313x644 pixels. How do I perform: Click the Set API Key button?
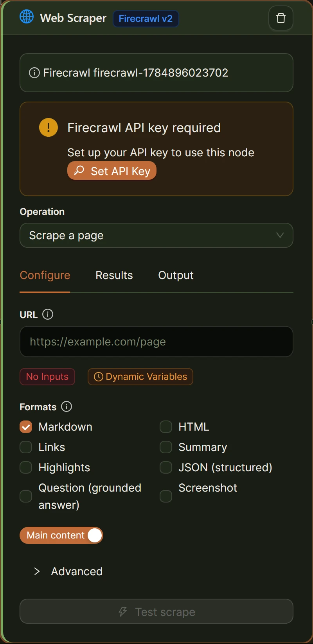click(112, 171)
